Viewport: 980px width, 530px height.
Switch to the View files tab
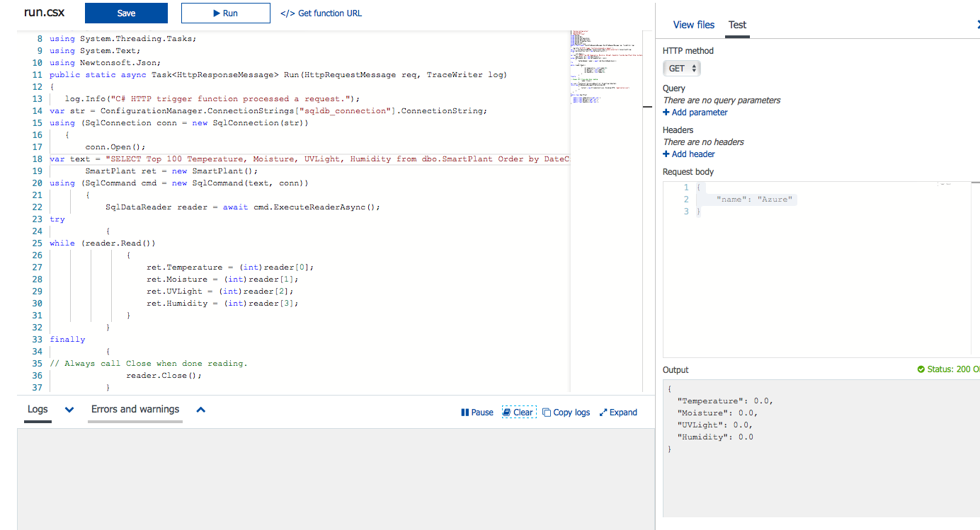click(x=693, y=25)
